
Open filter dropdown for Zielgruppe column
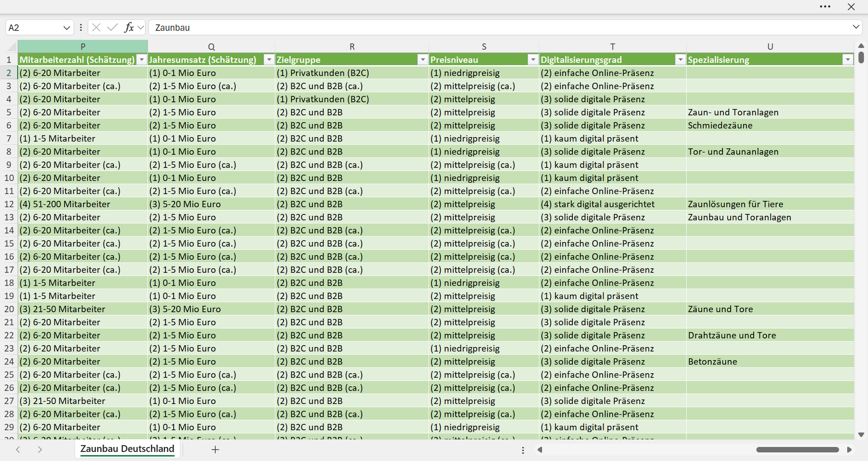coord(423,60)
